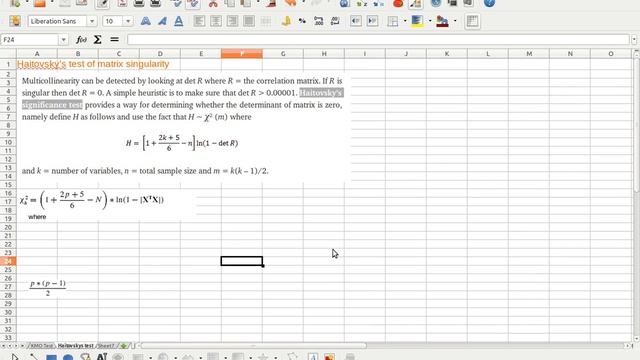This screenshot has width=640, height=360.
Task: Select row 1 header
Action: (x=8, y=64)
